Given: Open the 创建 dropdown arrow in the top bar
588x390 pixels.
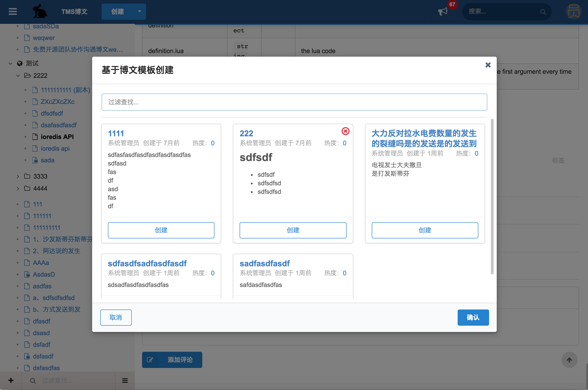Looking at the screenshot, I should click(140, 11).
